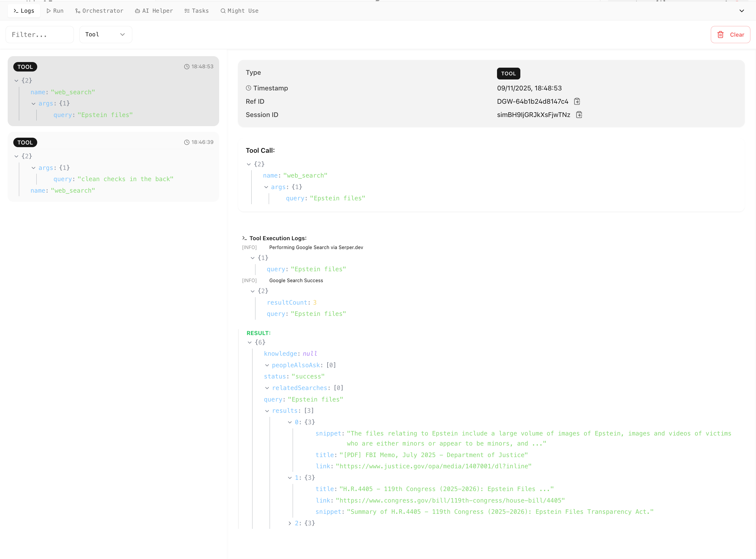
Task: Switch to the Run tab
Action: click(x=55, y=11)
